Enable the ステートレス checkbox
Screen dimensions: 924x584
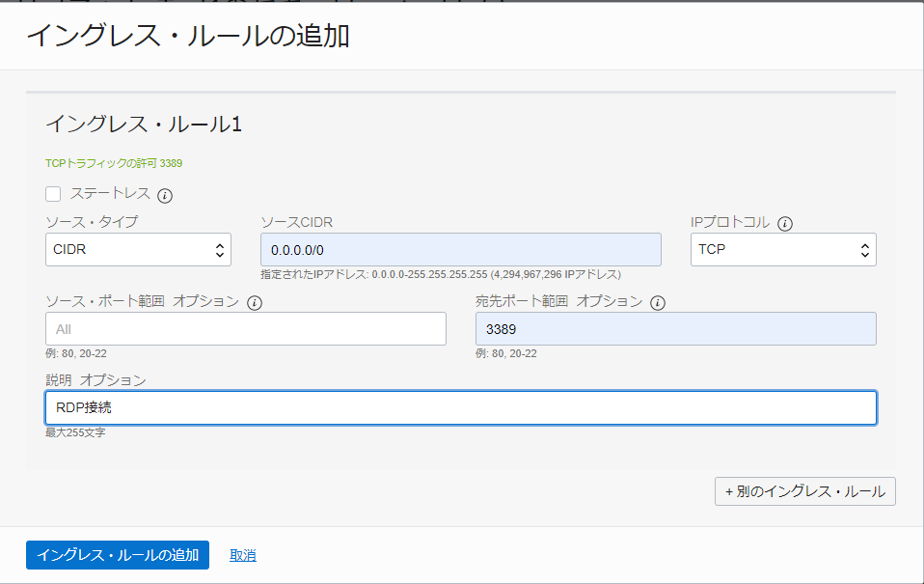pyautogui.click(x=53, y=194)
